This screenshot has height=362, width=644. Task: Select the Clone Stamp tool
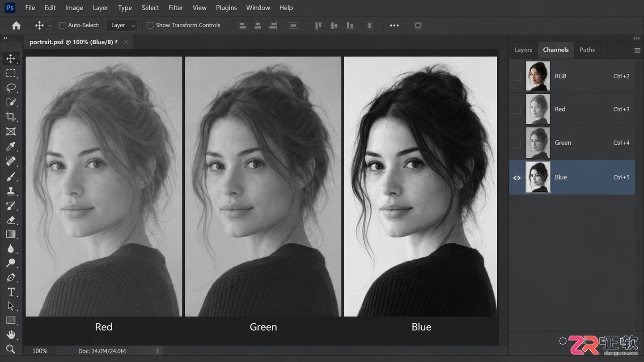pos(11,191)
